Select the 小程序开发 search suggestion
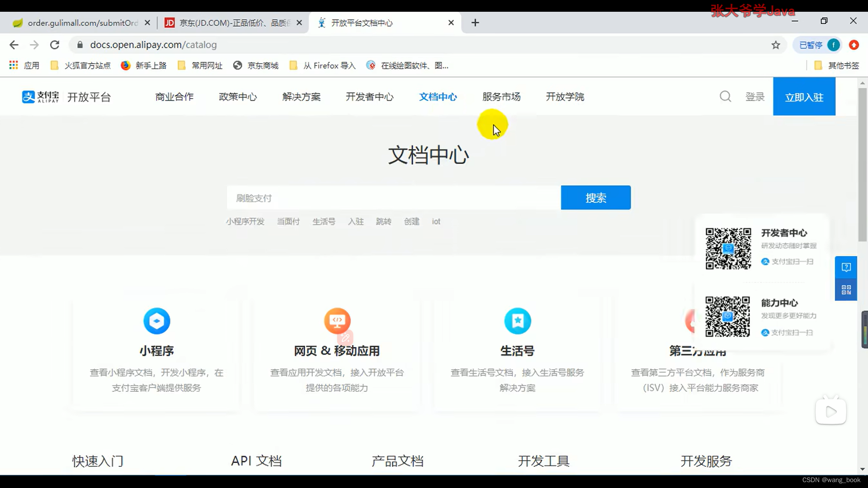 pos(245,221)
